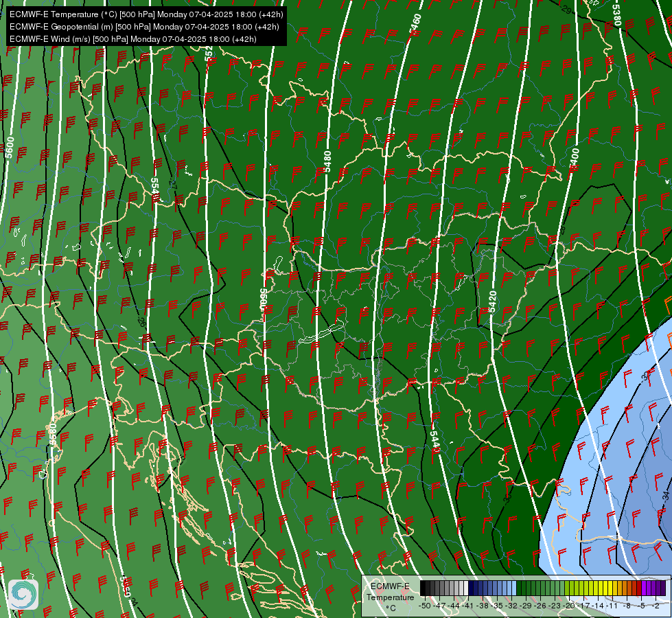The image size is (672, 618).
Task: Click the 5580 geopotential contour label
Action: point(52,435)
